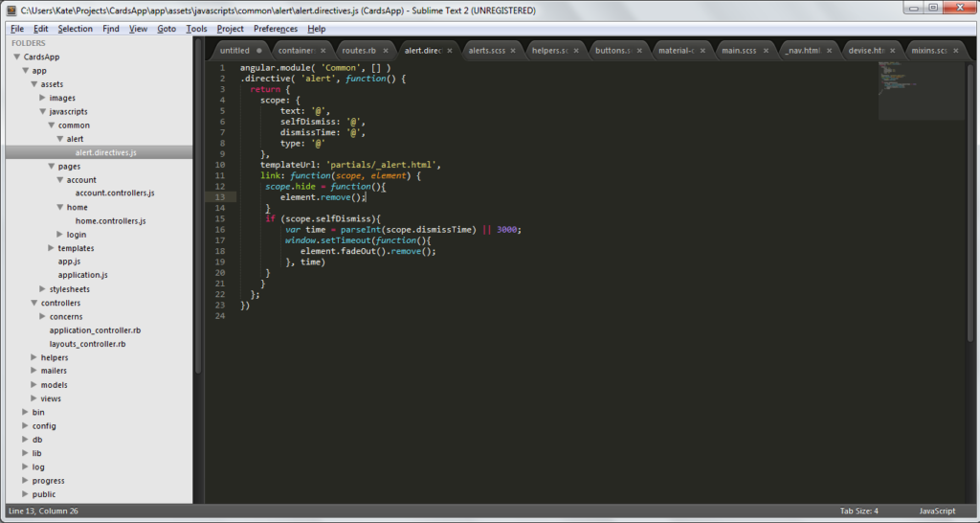This screenshot has width=980, height=523.
Task: Open home.controllers.js from the sidebar
Action: point(110,220)
